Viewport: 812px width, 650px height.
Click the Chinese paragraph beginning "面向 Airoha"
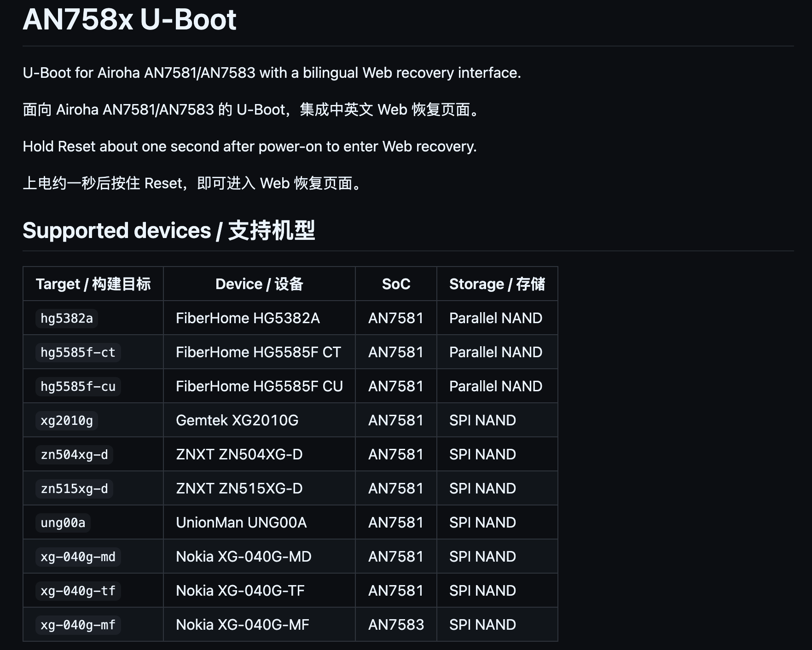[x=252, y=110]
